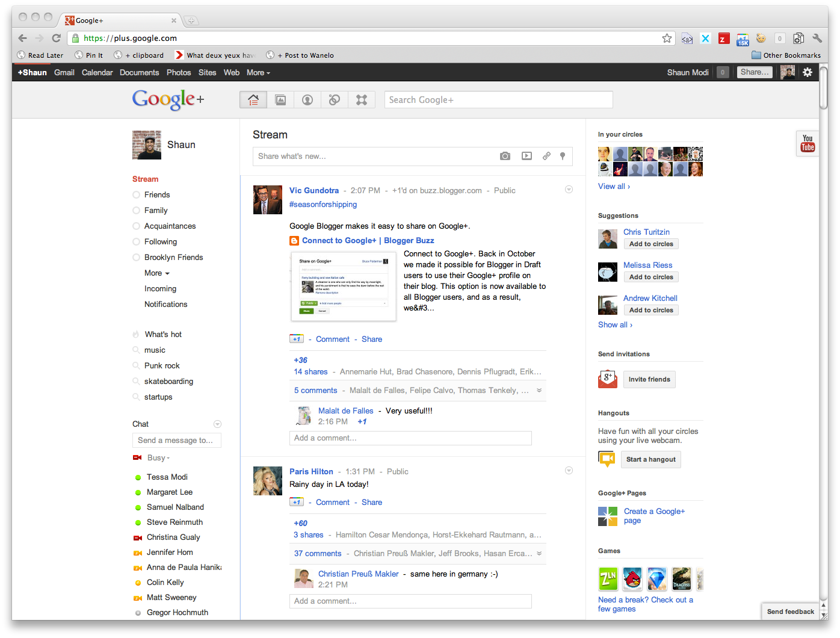Click the Share what's new input field
Screen dimensions: 840x638
373,156
